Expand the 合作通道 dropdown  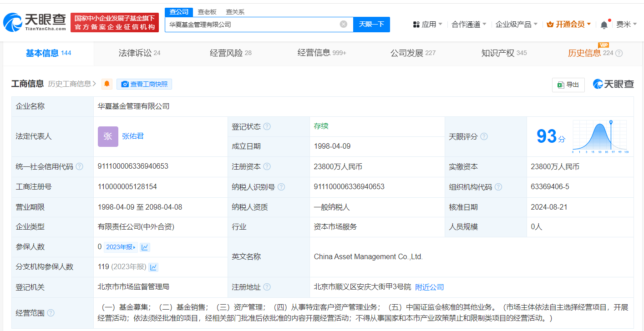(469, 25)
